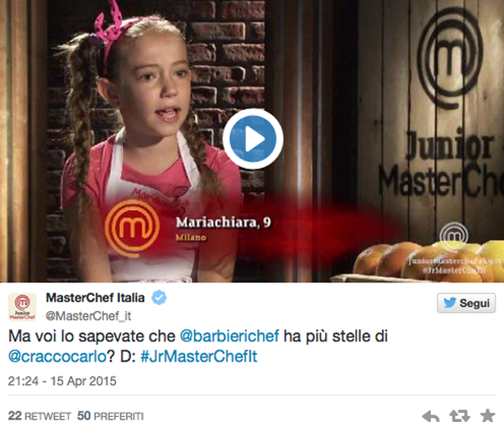Follow using the Segui button
Viewport: 504px width, 422px height.
(x=466, y=303)
